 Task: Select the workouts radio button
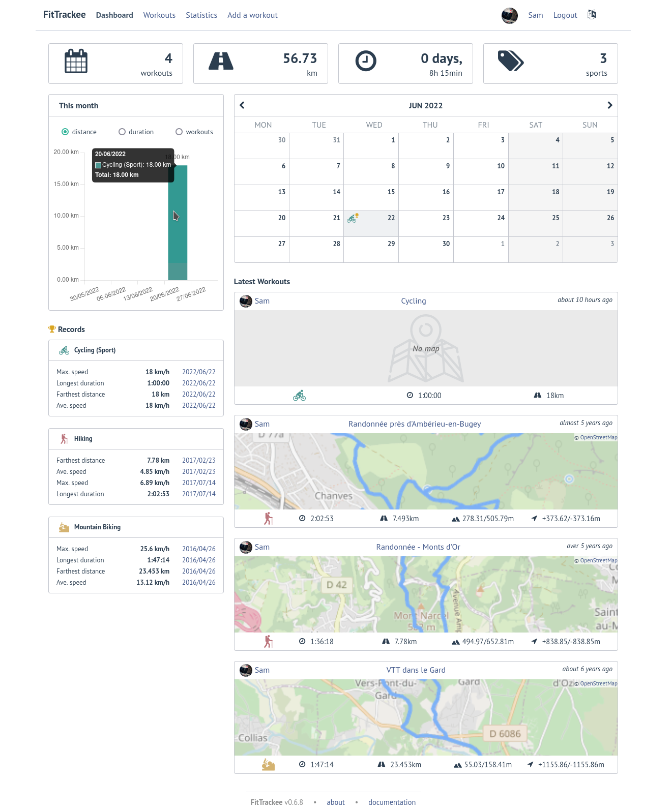point(179,132)
